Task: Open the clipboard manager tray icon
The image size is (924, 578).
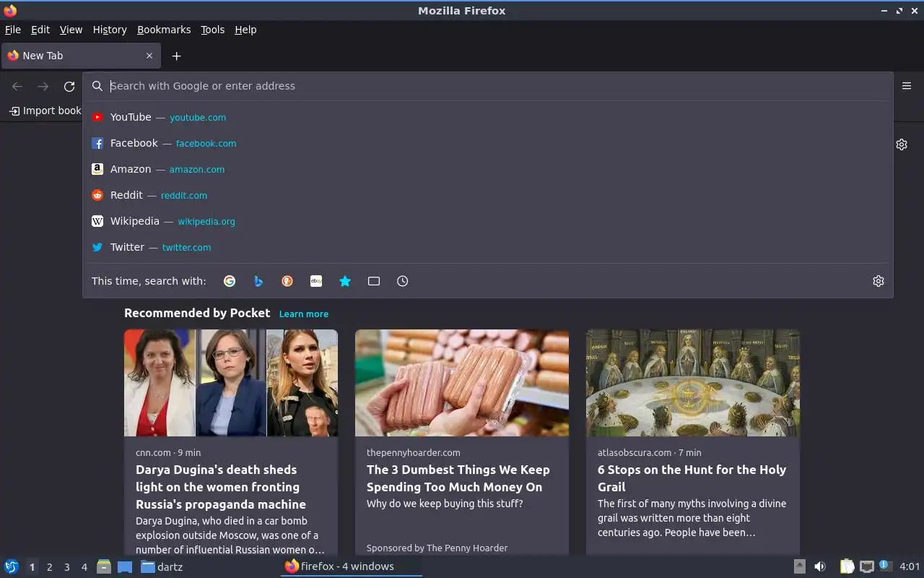Action: tap(847, 566)
